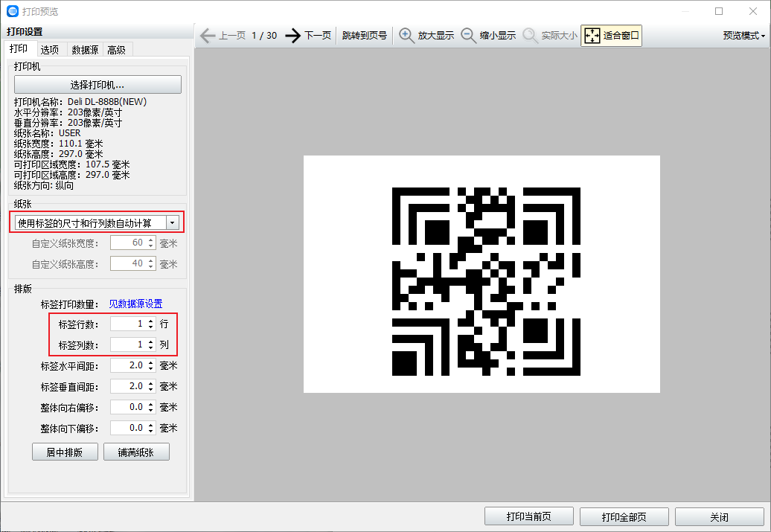Open the 预览模式 dropdown
This screenshot has width=771, height=532.
(743, 36)
